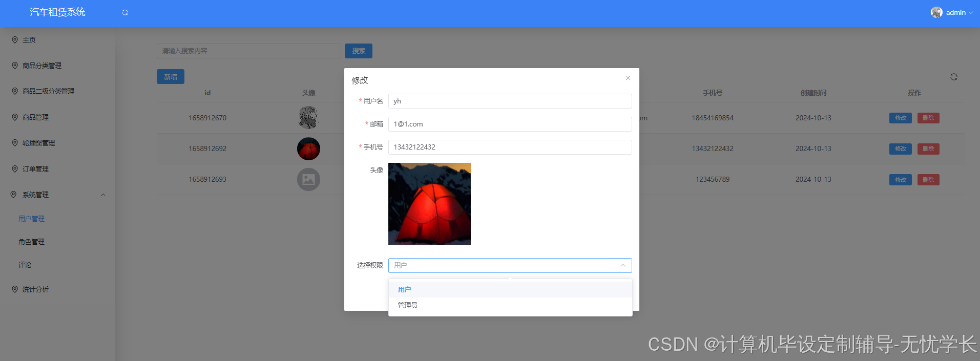The image size is (980, 361).
Task: Click the table refresh icon at the right
Action: (x=954, y=77)
